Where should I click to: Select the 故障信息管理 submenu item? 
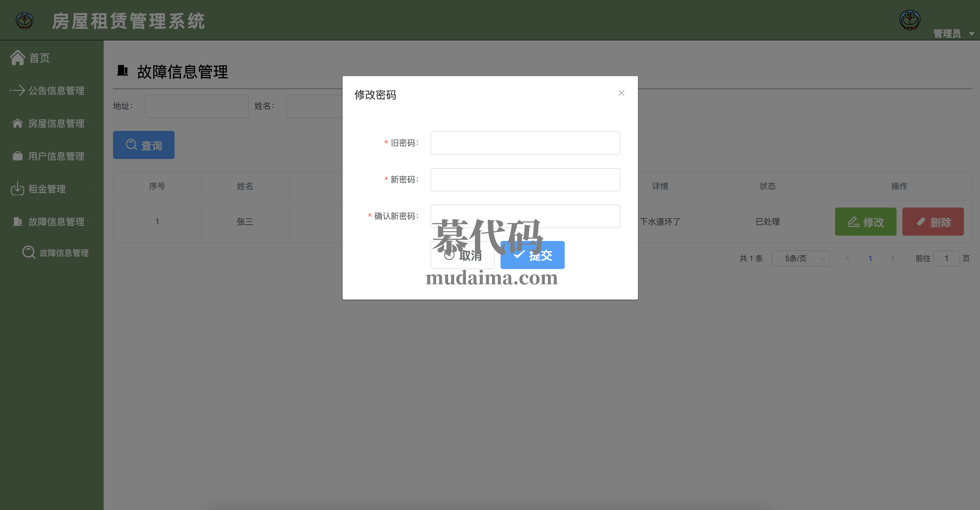[64, 253]
